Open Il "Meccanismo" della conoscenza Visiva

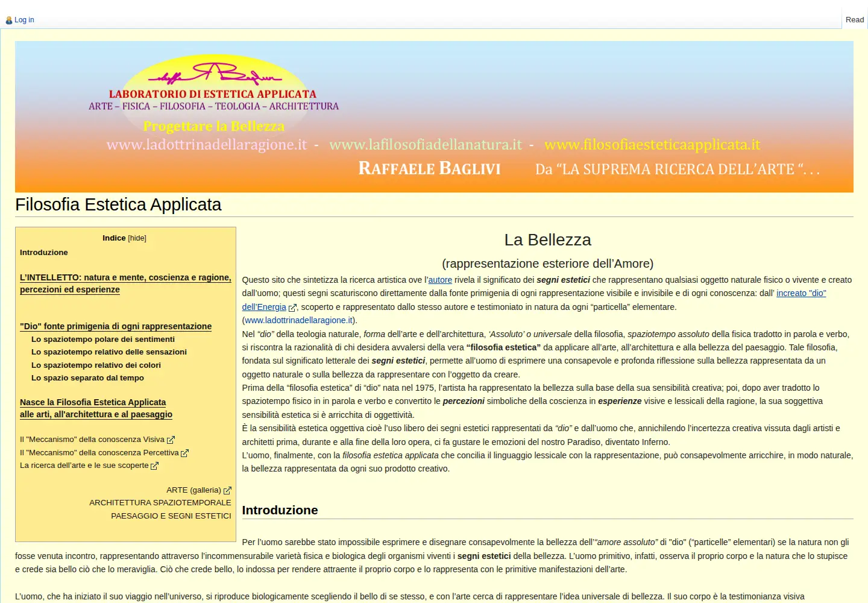(x=92, y=440)
